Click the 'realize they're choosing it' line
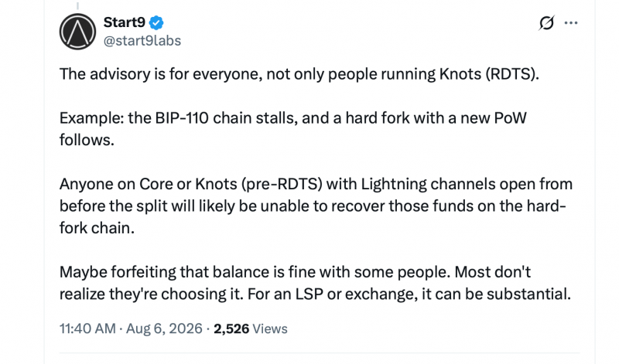This screenshot has height=364, width=619. point(315,294)
